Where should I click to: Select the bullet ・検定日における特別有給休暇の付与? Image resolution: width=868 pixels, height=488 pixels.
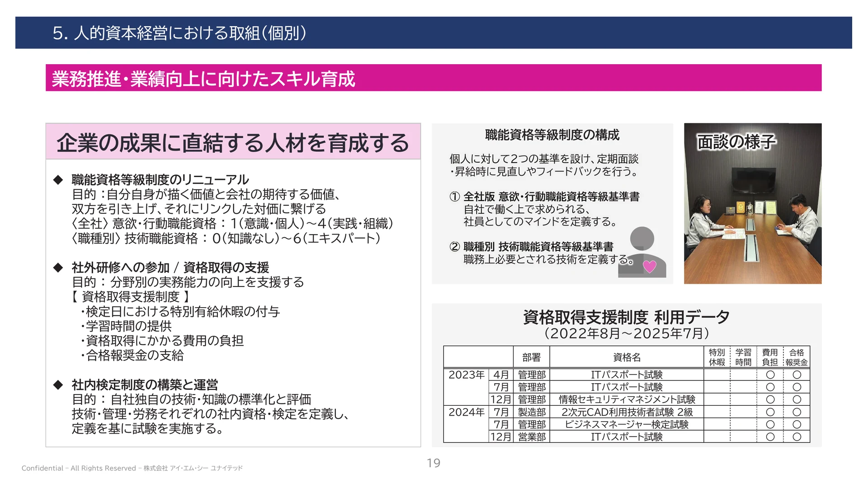coord(180,312)
